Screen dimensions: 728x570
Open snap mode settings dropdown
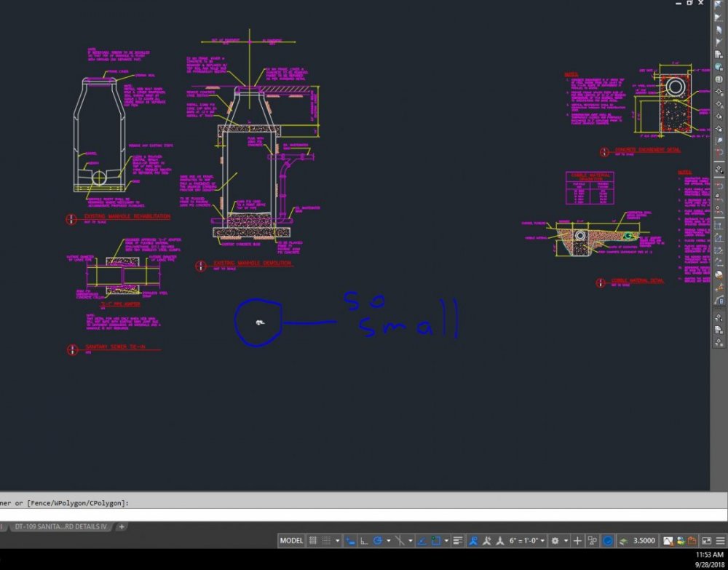[338, 541]
